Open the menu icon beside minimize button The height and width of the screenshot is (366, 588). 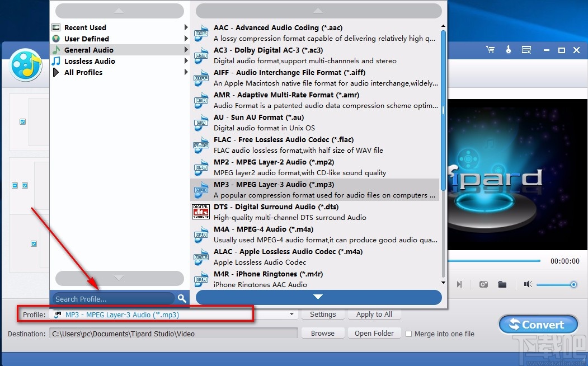coord(526,49)
